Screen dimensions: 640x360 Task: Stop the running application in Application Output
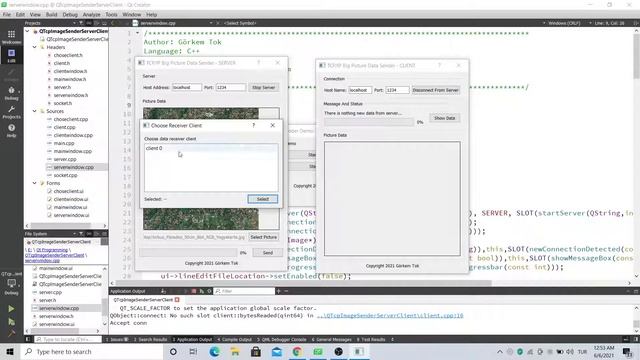[193, 291]
